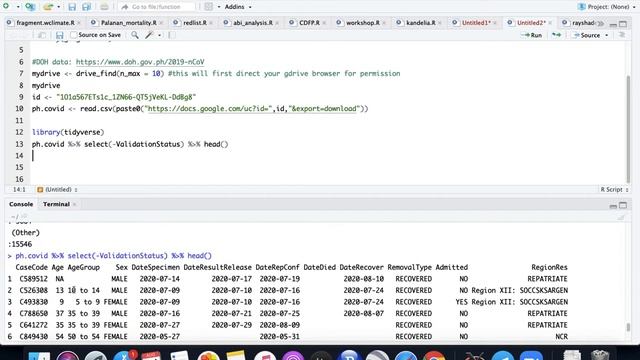Switch to workshop.R tab

click(x=362, y=23)
